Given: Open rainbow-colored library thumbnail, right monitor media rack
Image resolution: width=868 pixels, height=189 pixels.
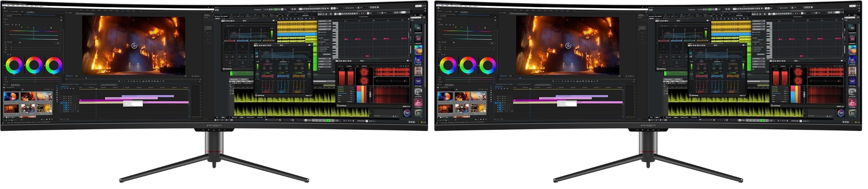Looking at the screenshot, I should pos(852,50).
